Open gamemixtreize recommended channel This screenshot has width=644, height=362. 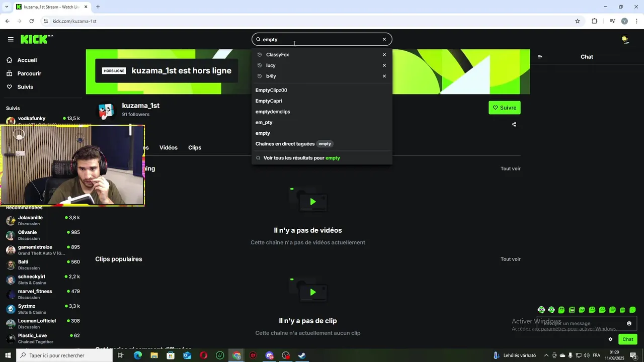(43, 250)
